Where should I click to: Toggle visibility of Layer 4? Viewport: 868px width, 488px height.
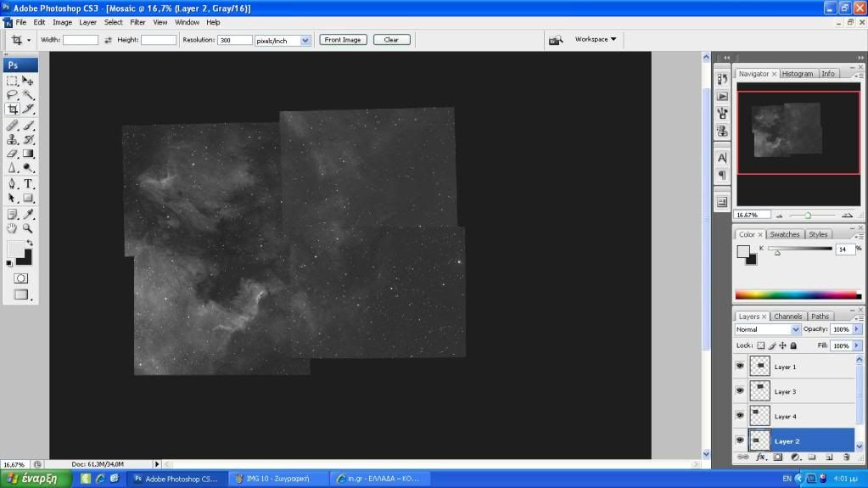(740, 415)
